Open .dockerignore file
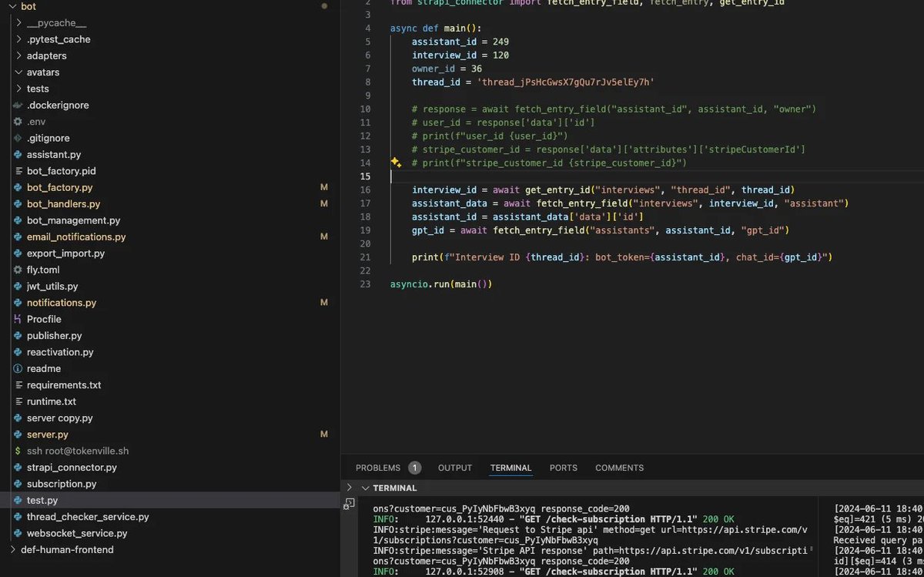Screen dimensions: 924x577 [x=58, y=105]
